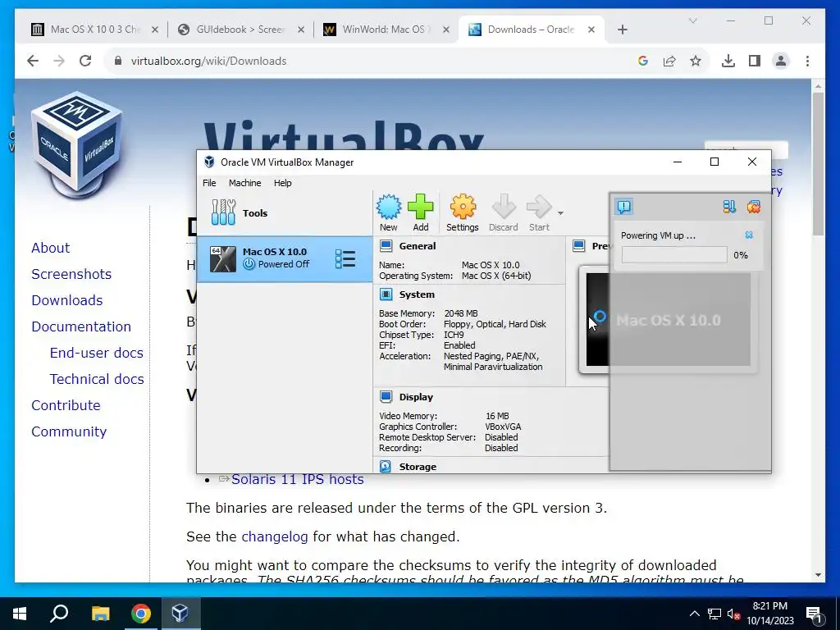Viewport: 840px width, 630px height.
Task: Click the Google icon in the address bar
Action: (x=643, y=61)
